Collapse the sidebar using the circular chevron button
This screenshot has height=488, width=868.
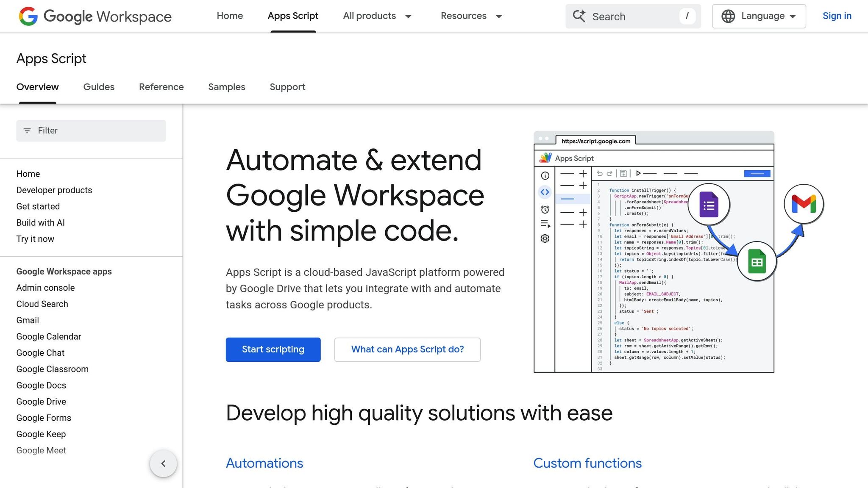pos(163,463)
